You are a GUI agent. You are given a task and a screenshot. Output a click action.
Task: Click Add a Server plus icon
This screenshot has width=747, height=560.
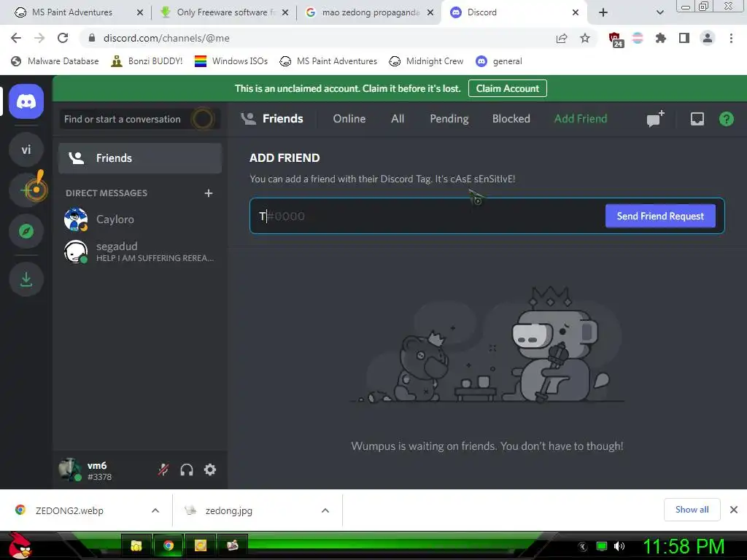26,190
